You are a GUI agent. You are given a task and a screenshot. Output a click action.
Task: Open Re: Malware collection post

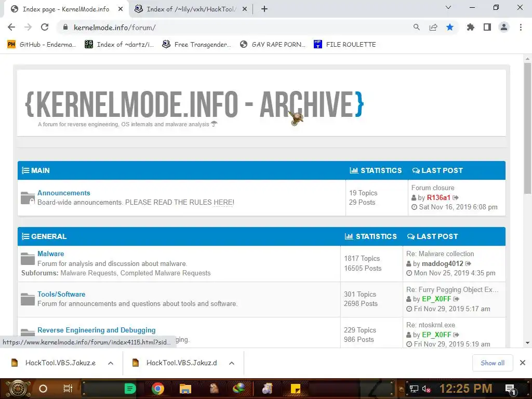pos(440,254)
